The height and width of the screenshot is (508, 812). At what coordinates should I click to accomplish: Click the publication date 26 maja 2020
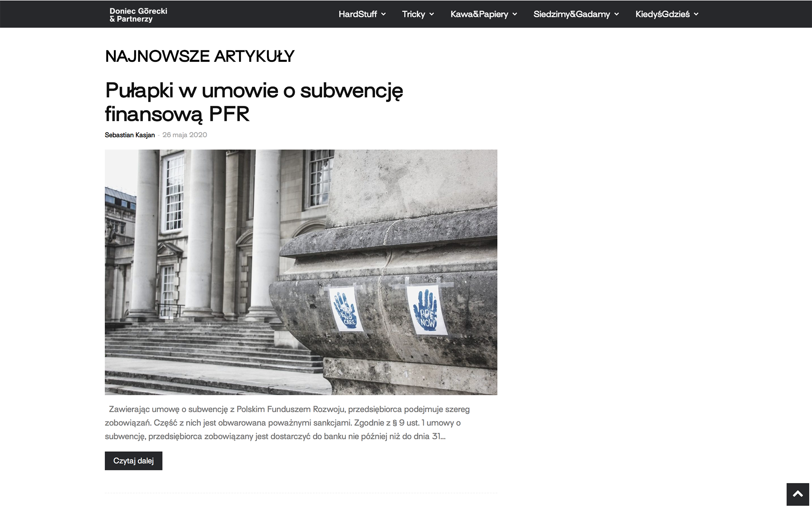coord(184,135)
